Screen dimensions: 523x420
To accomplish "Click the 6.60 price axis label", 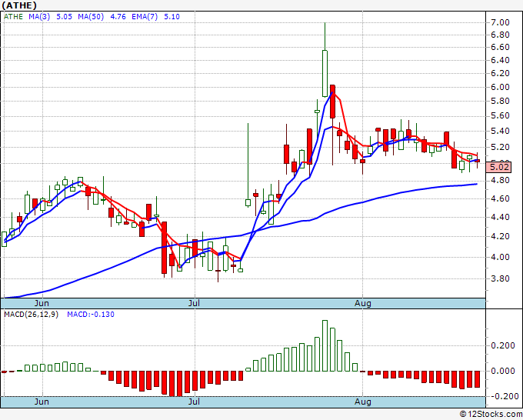I will point(500,48).
